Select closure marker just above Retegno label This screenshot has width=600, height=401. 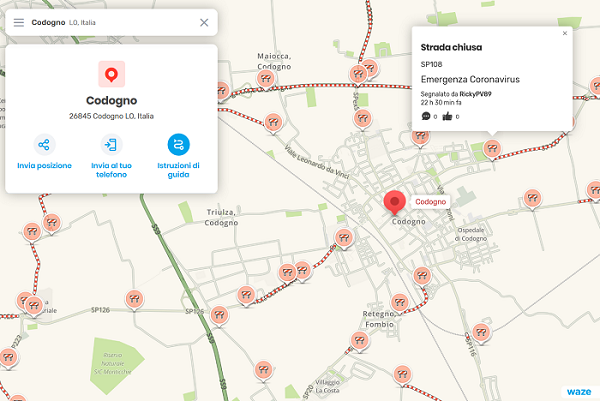point(400,301)
